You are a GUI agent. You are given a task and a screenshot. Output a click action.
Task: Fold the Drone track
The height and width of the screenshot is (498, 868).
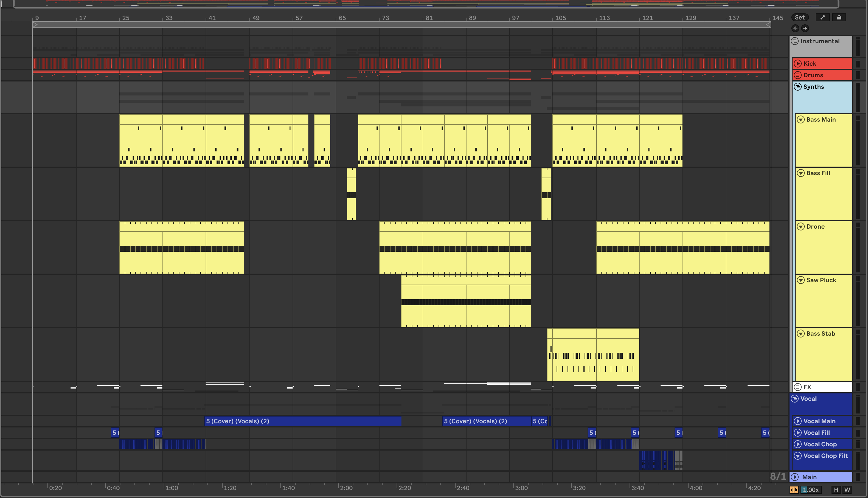(800, 227)
